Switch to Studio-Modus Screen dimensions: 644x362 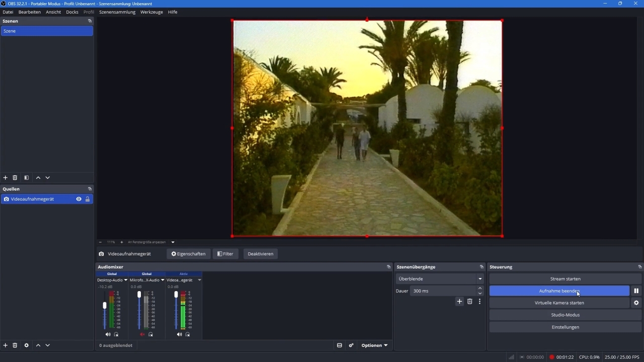click(566, 315)
